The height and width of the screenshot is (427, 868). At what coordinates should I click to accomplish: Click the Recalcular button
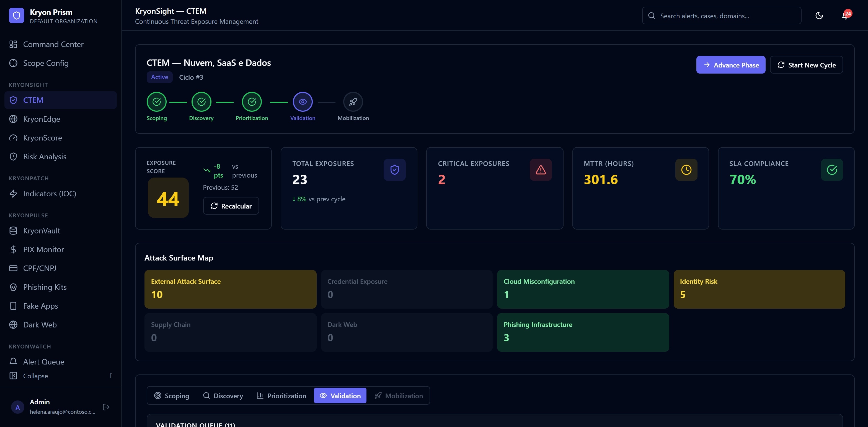click(x=231, y=206)
